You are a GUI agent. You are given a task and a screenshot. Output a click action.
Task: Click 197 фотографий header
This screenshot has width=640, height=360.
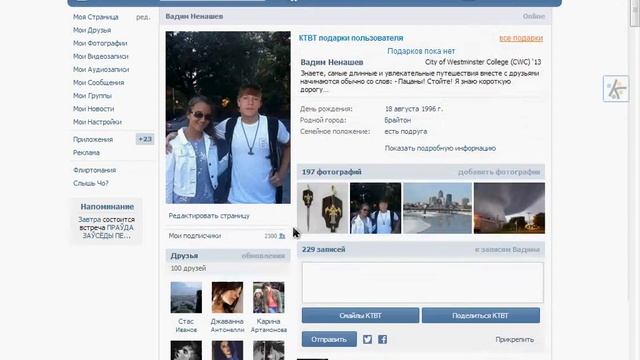[x=331, y=172]
